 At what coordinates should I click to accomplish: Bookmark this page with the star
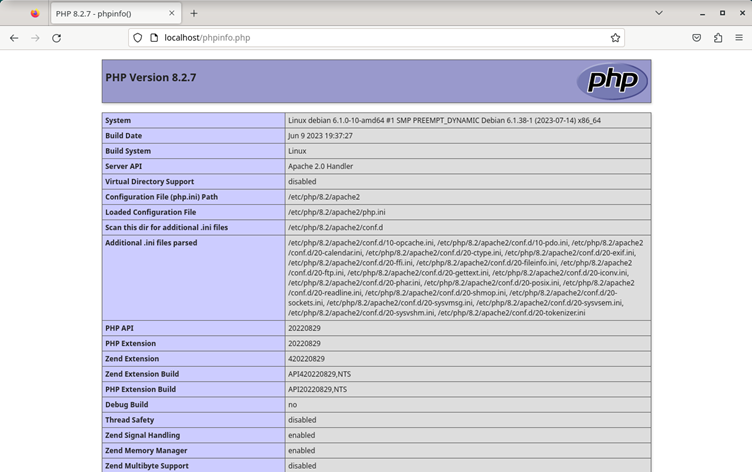pos(616,38)
